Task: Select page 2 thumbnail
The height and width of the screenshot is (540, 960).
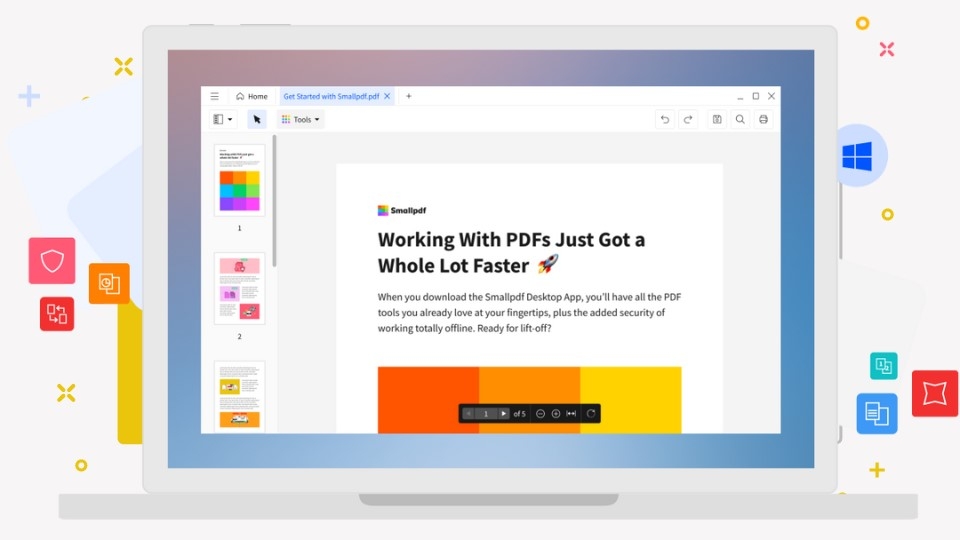Action: (239, 288)
